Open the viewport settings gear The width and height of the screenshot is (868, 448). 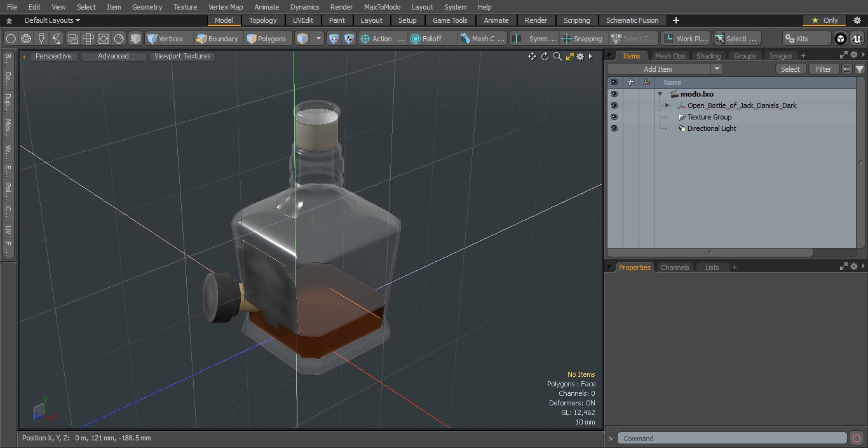[580, 57]
